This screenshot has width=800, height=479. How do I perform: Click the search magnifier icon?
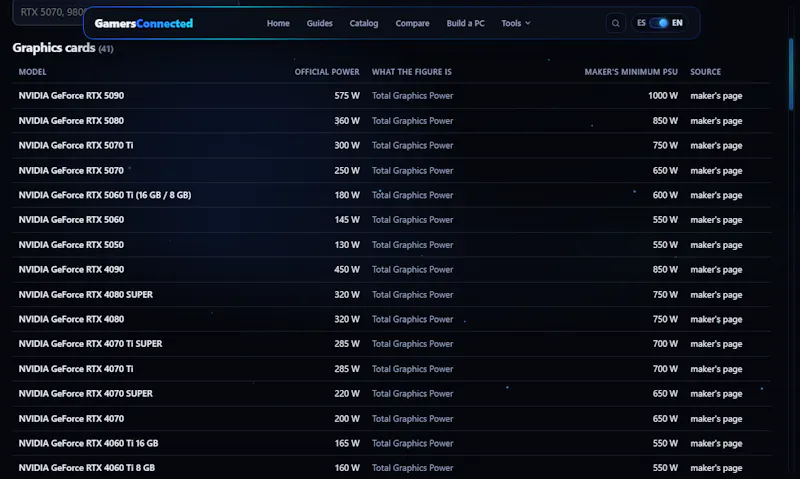point(616,23)
